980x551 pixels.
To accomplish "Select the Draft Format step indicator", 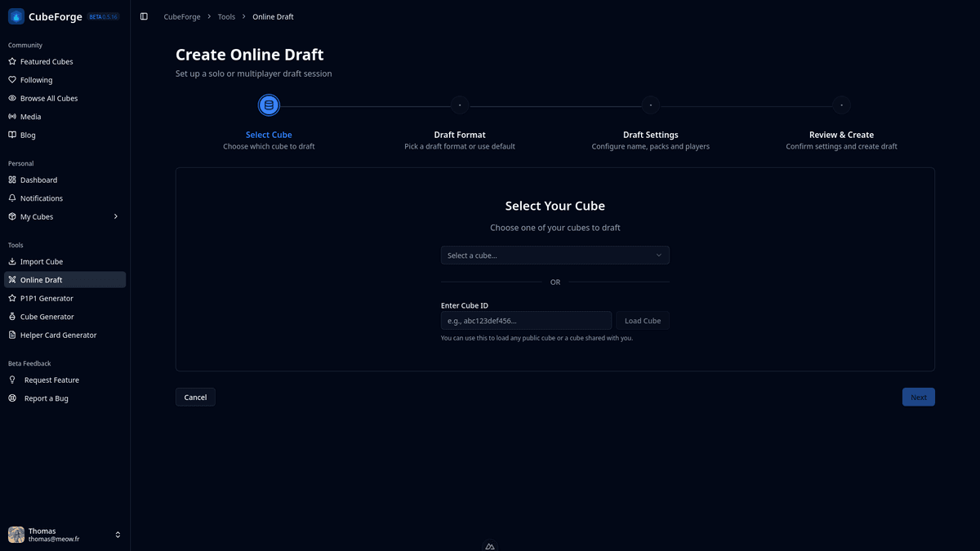I will click(x=459, y=104).
